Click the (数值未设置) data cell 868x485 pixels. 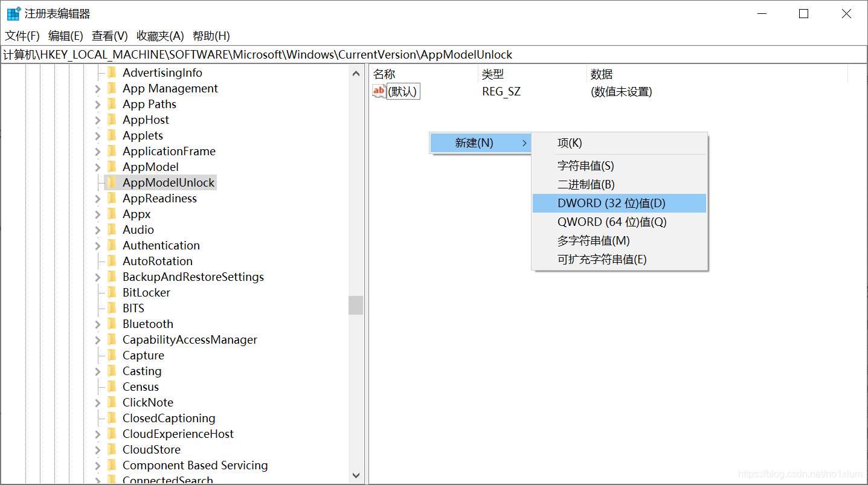(x=622, y=92)
